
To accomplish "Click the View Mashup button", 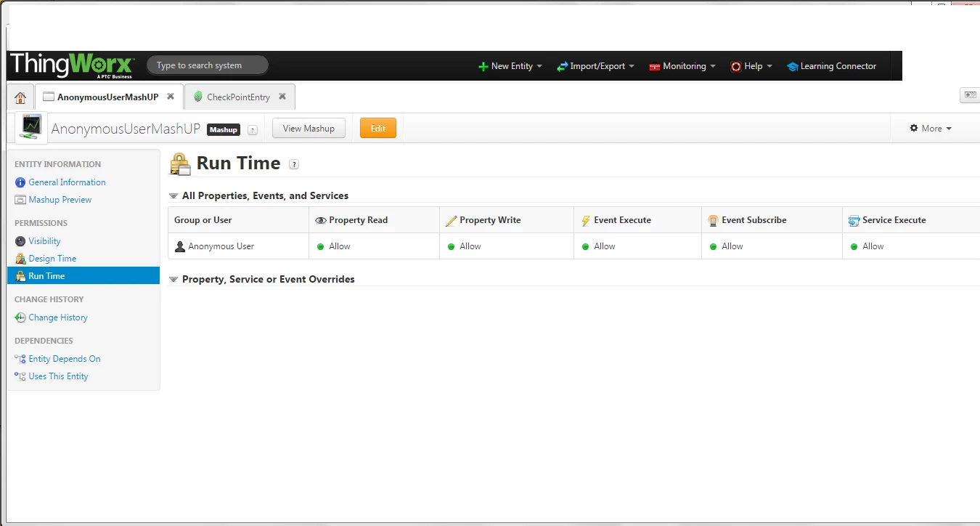I will (309, 129).
